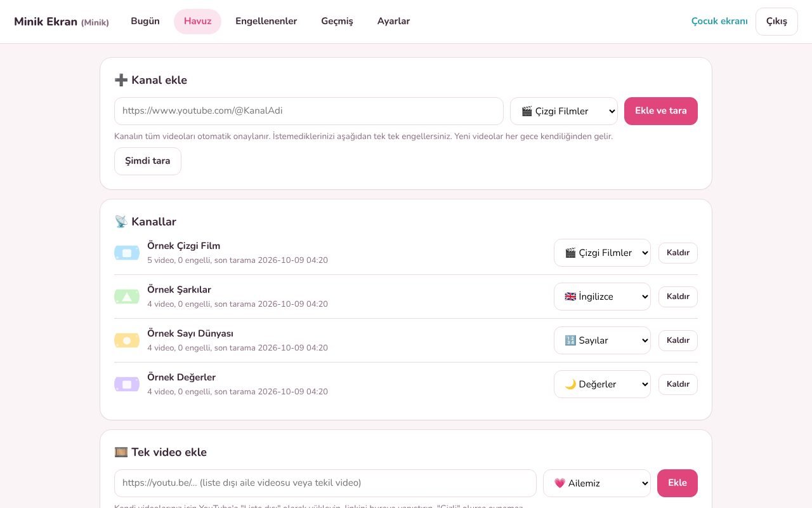Click the Örnek Şarkılar channel thumbnail
812x508 pixels.
[127, 297]
